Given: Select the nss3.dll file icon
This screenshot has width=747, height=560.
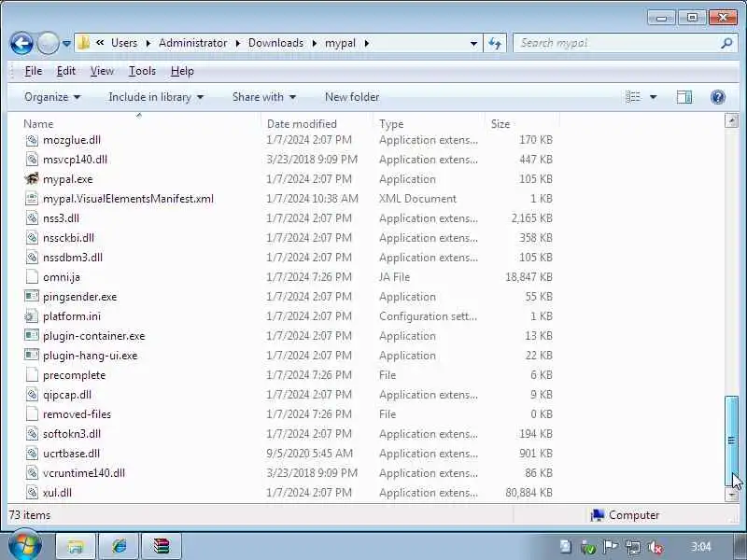Looking at the screenshot, I should tap(32, 218).
